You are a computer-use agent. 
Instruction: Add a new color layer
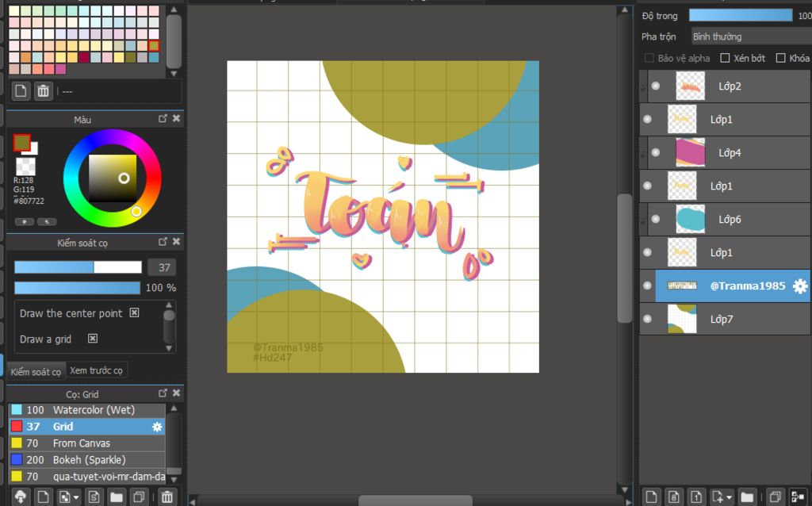point(652,497)
